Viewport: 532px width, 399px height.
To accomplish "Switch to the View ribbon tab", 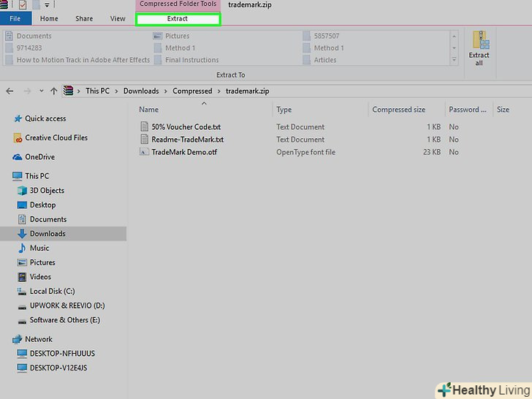I will tap(118, 18).
